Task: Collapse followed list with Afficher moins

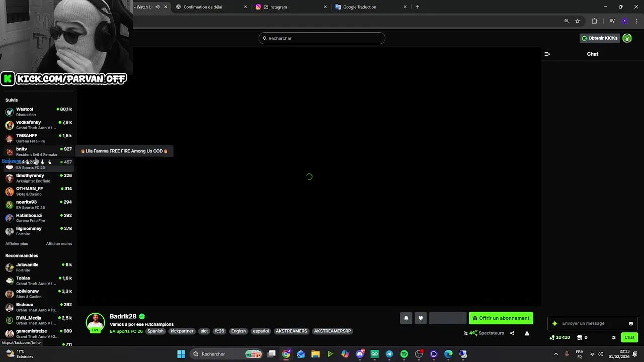Action: click(x=59, y=244)
